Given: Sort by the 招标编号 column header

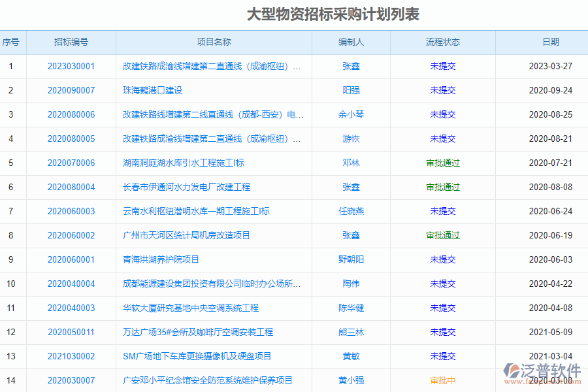Looking at the screenshot, I should point(72,42).
